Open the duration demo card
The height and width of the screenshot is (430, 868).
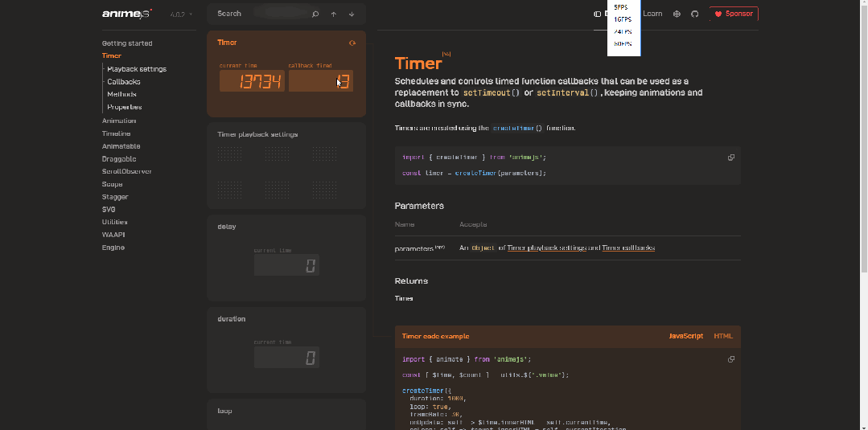(x=286, y=350)
